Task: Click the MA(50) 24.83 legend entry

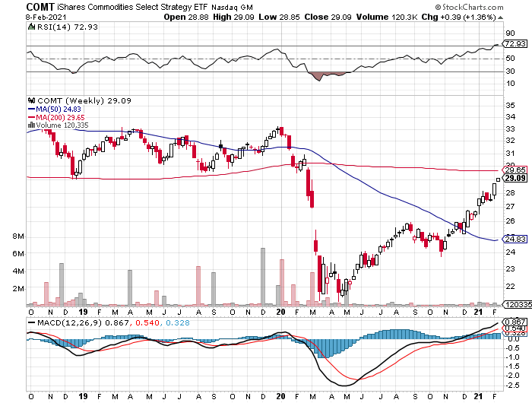Action: click(x=54, y=109)
